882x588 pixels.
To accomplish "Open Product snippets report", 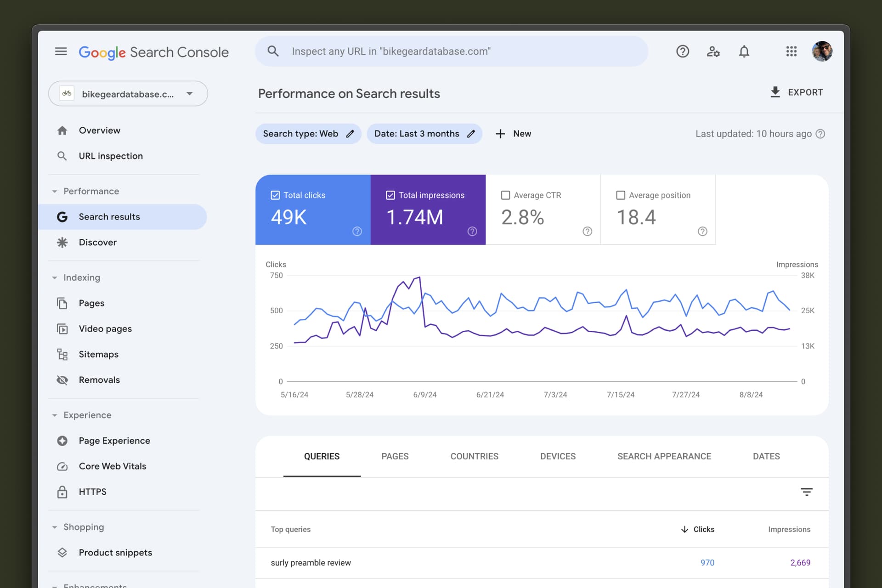I will pyautogui.click(x=115, y=553).
